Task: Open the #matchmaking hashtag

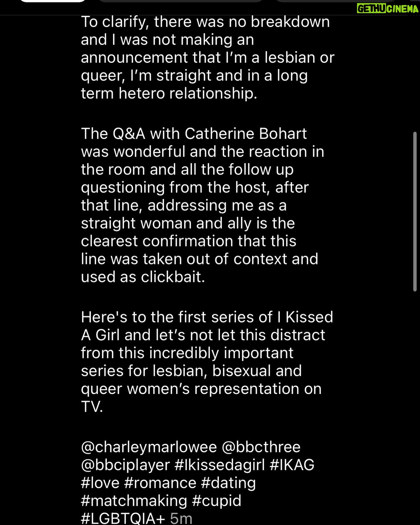Action: pyautogui.click(x=134, y=501)
